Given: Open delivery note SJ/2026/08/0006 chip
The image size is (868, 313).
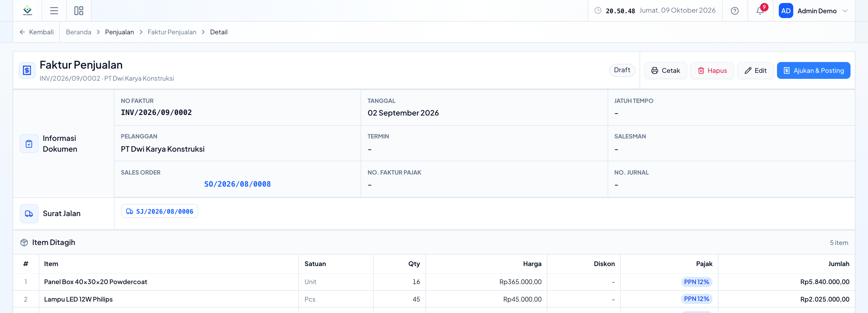Looking at the screenshot, I should click(x=160, y=211).
